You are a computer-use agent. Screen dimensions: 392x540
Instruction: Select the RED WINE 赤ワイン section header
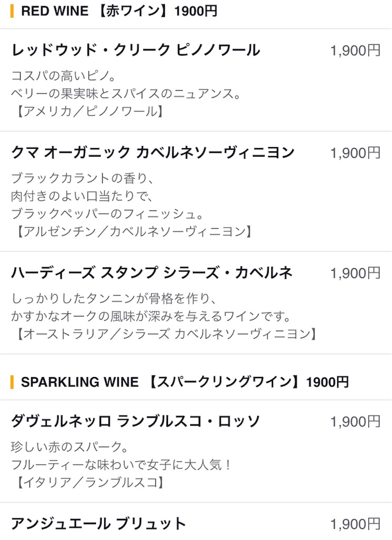119,11
